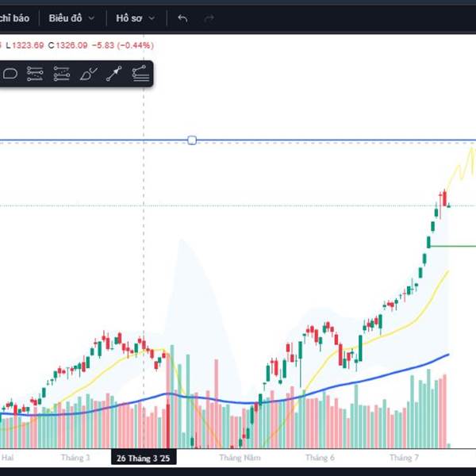Pick the trend-based Fib extension tool
This screenshot has width=476, height=476.
point(140,74)
